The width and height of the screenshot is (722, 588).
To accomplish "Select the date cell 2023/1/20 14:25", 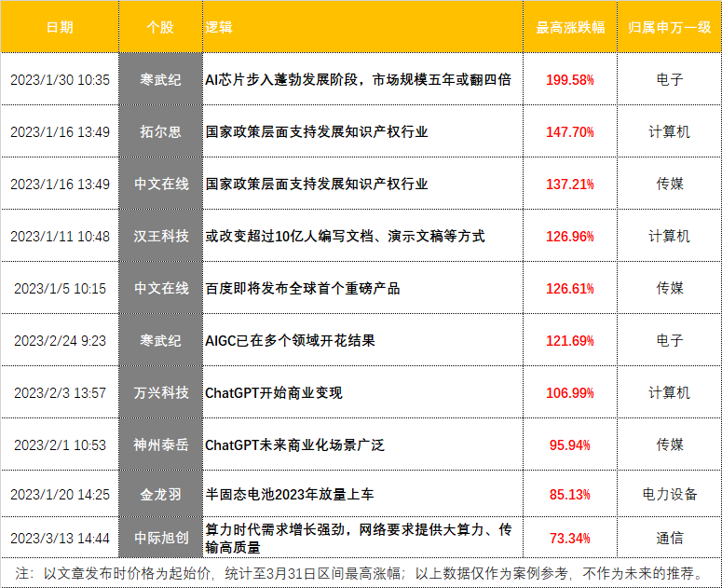I will click(60, 495).
